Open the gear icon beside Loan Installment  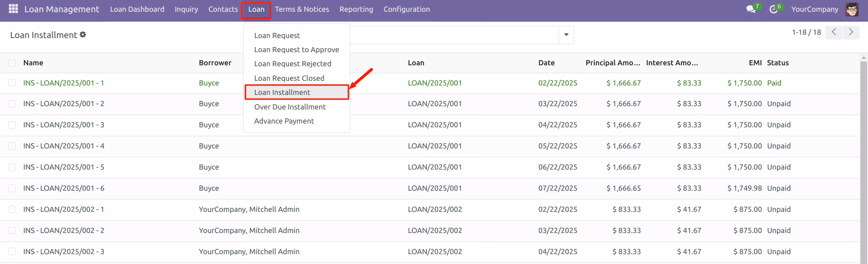point(83,35)
